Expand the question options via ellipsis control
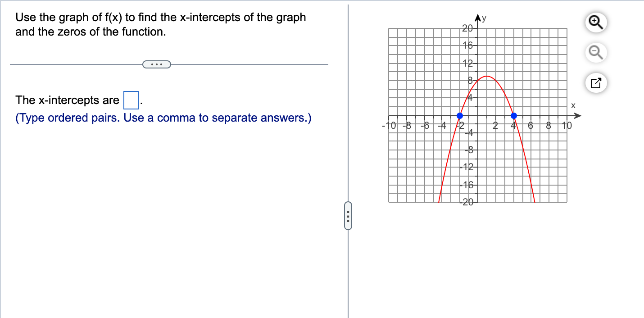The image size is (644, 318). (157, 64)
